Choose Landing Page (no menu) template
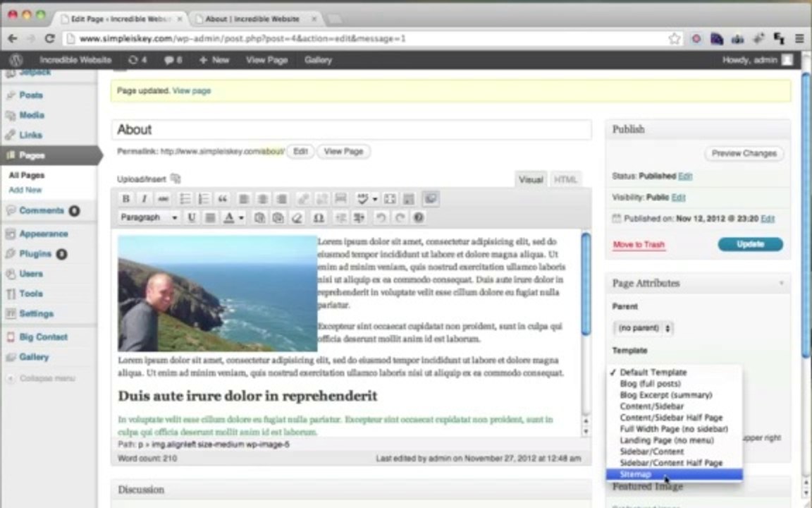Viewport: 812px width, 508px height. pos(675,440)
